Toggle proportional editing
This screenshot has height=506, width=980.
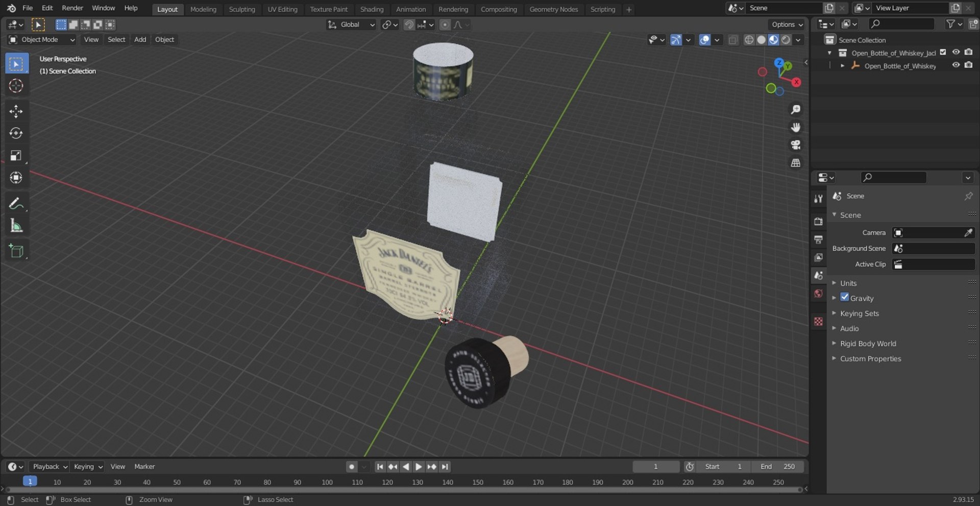445,25
